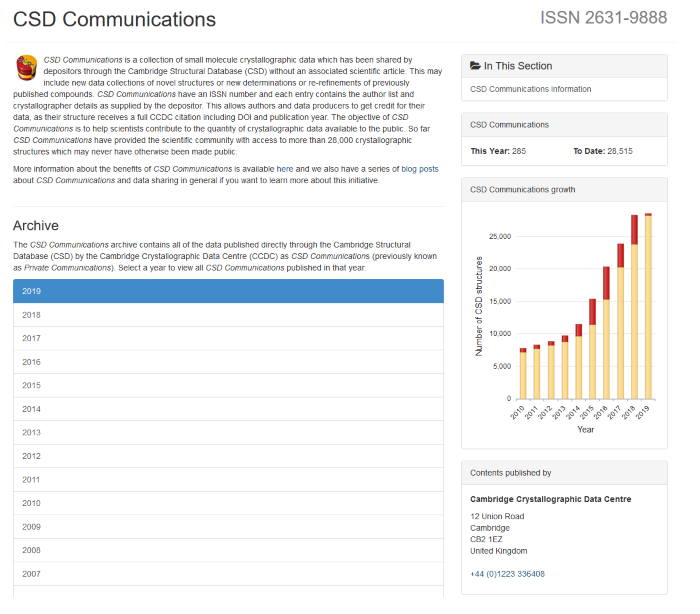
Task: Click the red segment of the 2016 bar
Action: 606,282
